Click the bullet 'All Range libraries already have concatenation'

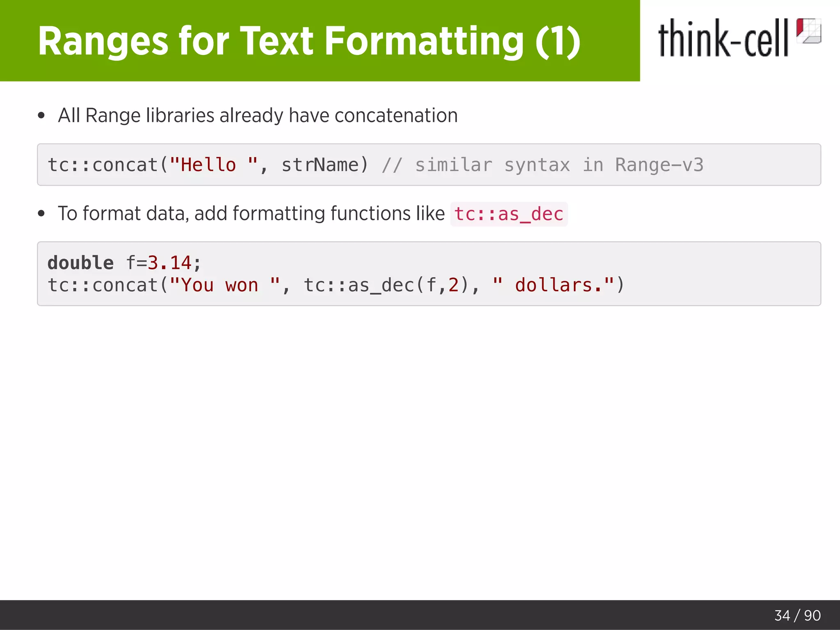tap(258, 115)
